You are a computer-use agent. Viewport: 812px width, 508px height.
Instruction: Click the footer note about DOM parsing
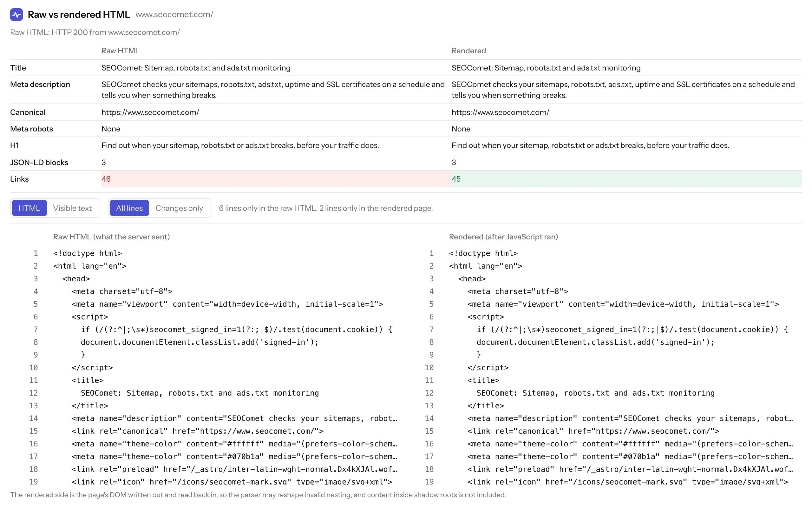(258, 495)
